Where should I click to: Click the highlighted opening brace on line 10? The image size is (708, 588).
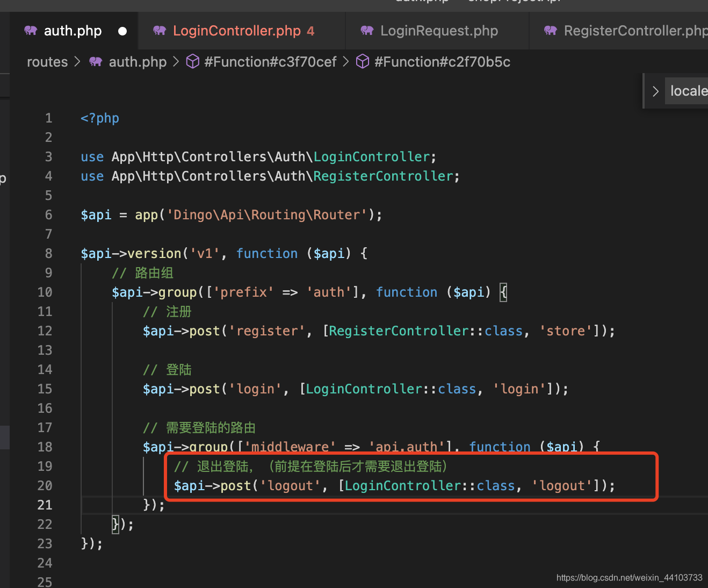pos(503,292)
